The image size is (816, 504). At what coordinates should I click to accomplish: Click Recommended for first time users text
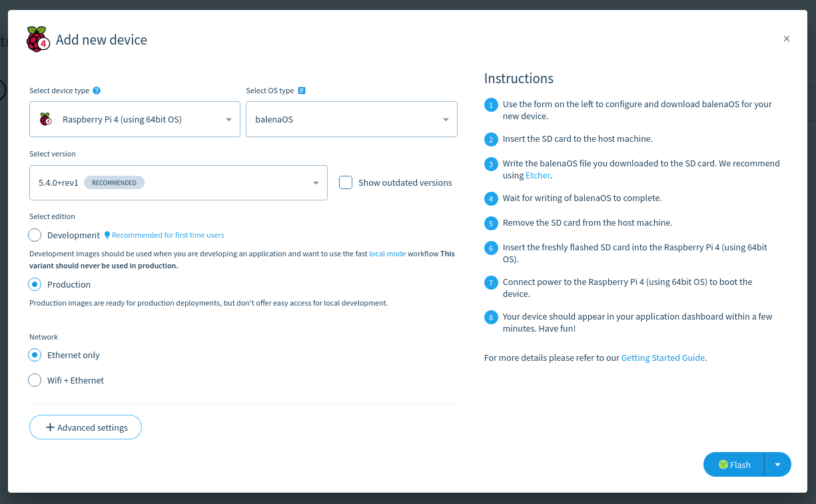[168, 235]
